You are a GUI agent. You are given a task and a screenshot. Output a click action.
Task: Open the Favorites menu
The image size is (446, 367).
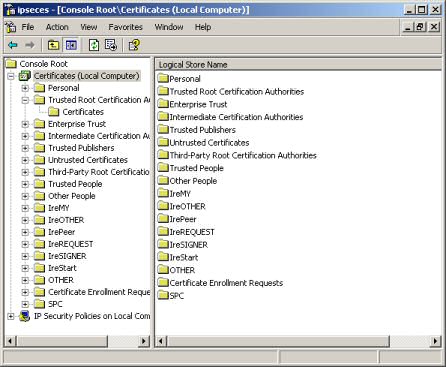[125, 27]
